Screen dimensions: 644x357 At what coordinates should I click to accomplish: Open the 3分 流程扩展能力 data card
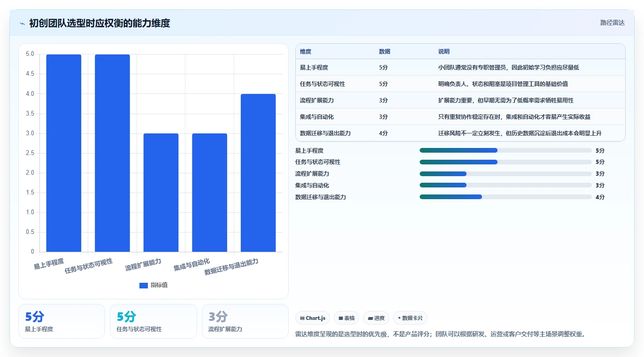[x=245, y=321]
